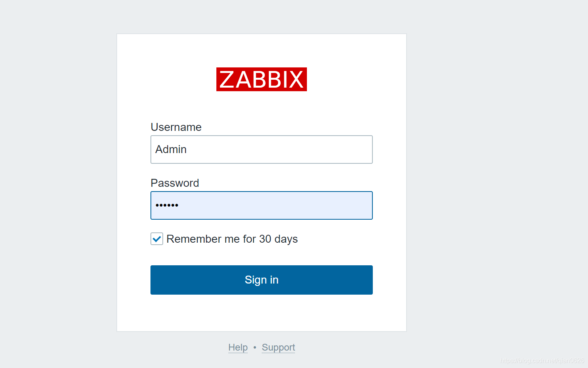Toggle via the Remember me for 30 days label
This screenshot has height=368, width=588.
coord(232,239)
